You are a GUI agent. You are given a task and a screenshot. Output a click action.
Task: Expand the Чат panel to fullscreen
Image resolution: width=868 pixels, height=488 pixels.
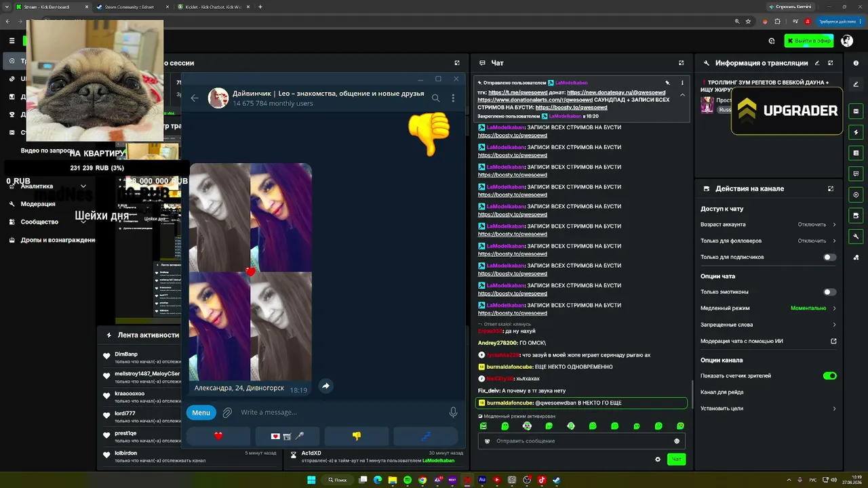pos(681,63)
